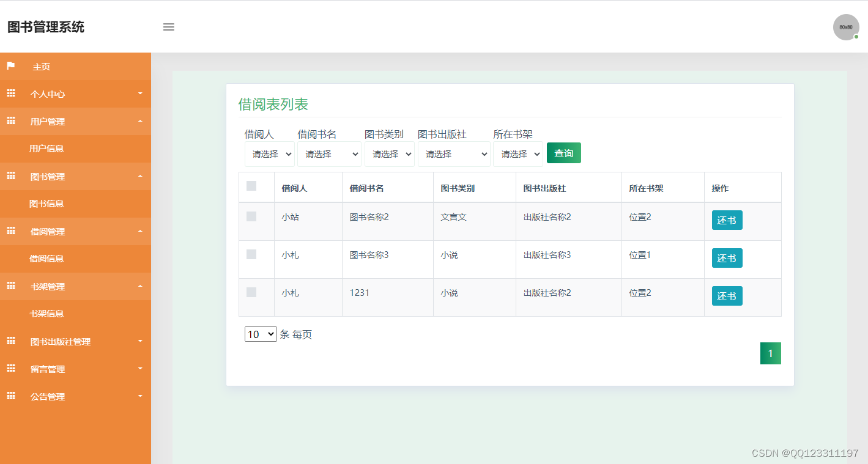Collapse 图书管理 menu arrow
The image size is (868, 464).
[x=140, y=176]
